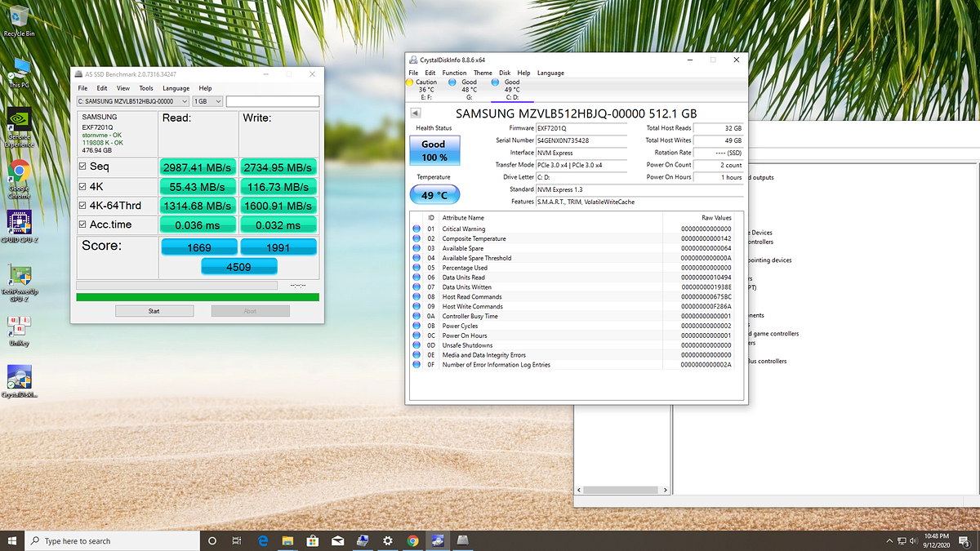Open AS SSD View menu
Viewport: 980px width, 551px height.
click(x=123, y=88)
